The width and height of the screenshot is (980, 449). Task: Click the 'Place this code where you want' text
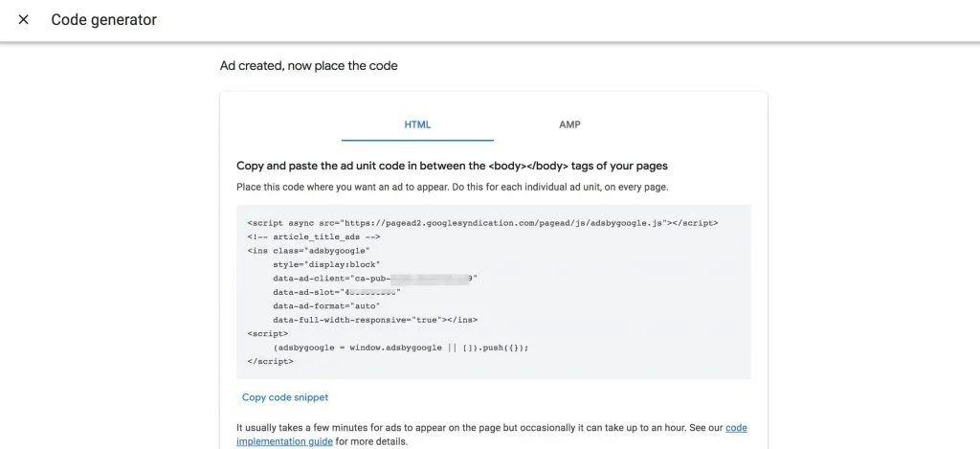coord(453,187)
